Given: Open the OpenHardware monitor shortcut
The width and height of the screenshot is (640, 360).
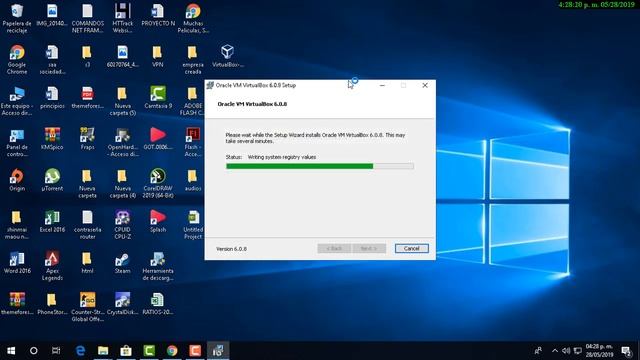Looking at the screenshot, I should click(x=122, y=142).
